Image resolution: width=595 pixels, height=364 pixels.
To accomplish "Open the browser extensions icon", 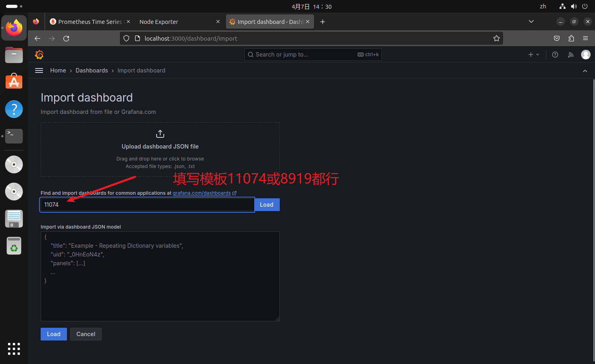I will [571, 38].
